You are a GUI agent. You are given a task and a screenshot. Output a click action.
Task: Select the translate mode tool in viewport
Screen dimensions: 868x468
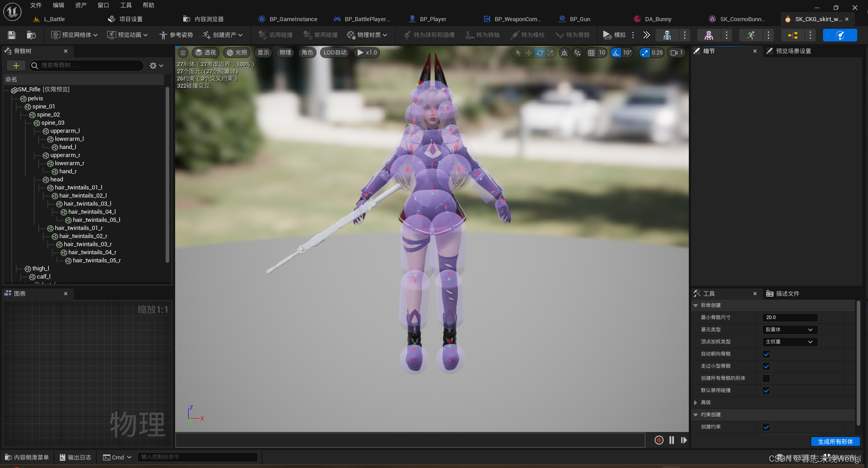pyautogui.click(x=529, y=53)
